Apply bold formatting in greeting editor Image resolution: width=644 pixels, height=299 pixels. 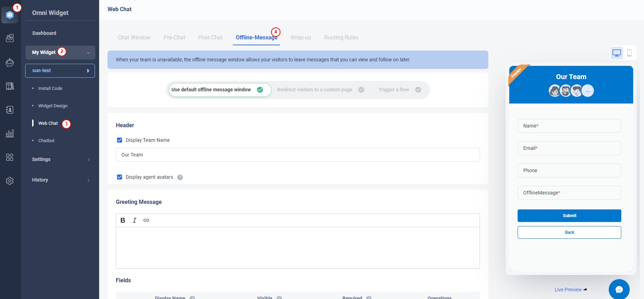(x=123, y=220)
